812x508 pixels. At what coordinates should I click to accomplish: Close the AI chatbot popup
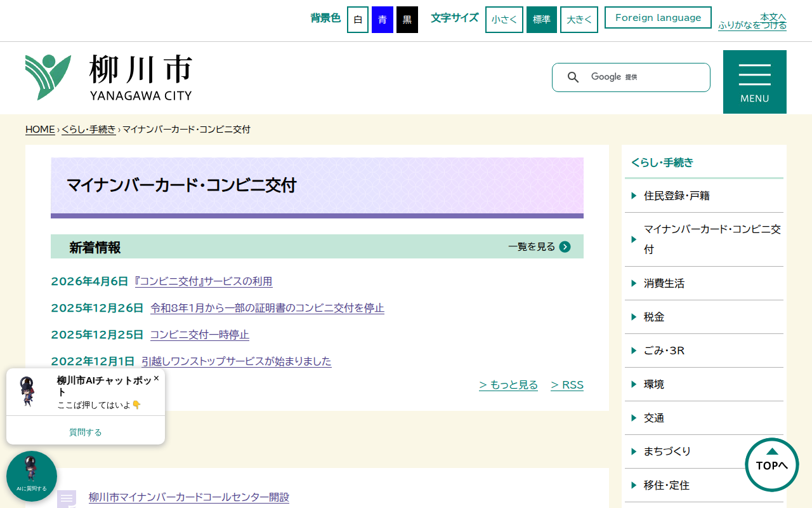point(156,378)
